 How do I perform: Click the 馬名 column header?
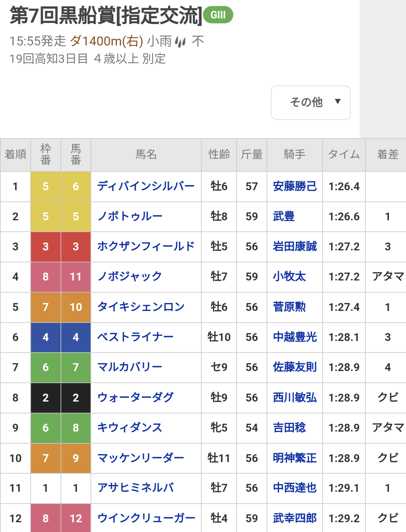tap(146, 155)
